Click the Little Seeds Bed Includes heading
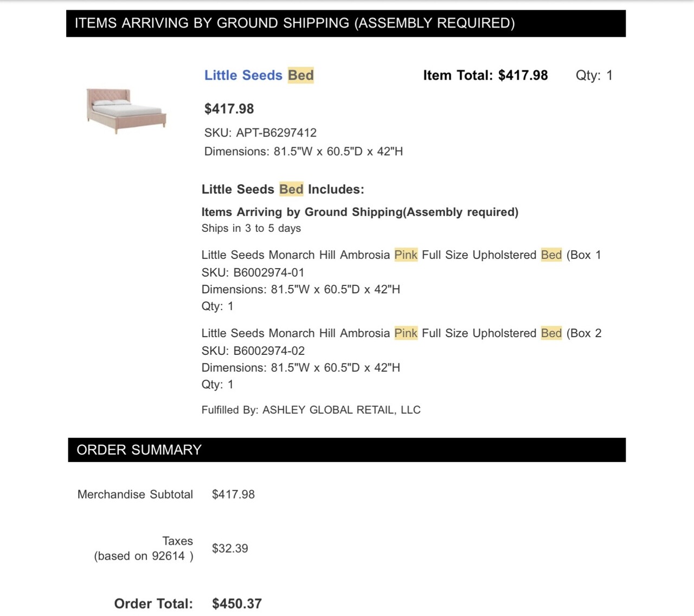This screenshot has width=694, height=616. [282, 189]
